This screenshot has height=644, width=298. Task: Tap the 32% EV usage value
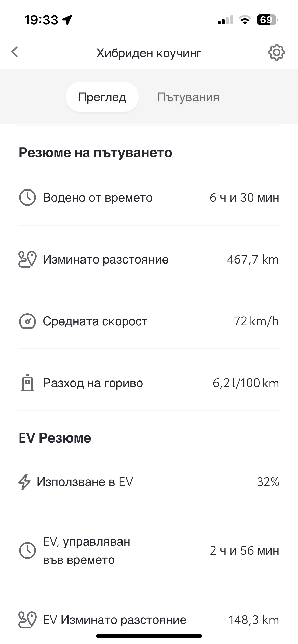coord(268,482)
